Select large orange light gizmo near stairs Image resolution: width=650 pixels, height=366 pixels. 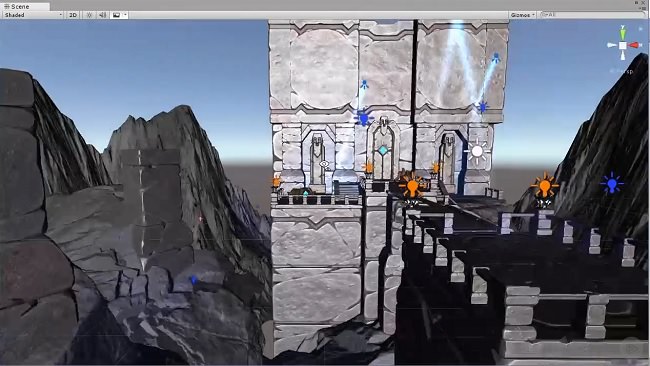click(412, 186)
